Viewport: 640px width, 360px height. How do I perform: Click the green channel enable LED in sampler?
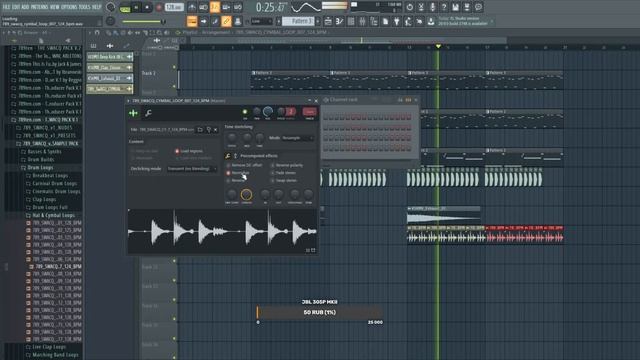pyautogui.click(x=245, y=112)
